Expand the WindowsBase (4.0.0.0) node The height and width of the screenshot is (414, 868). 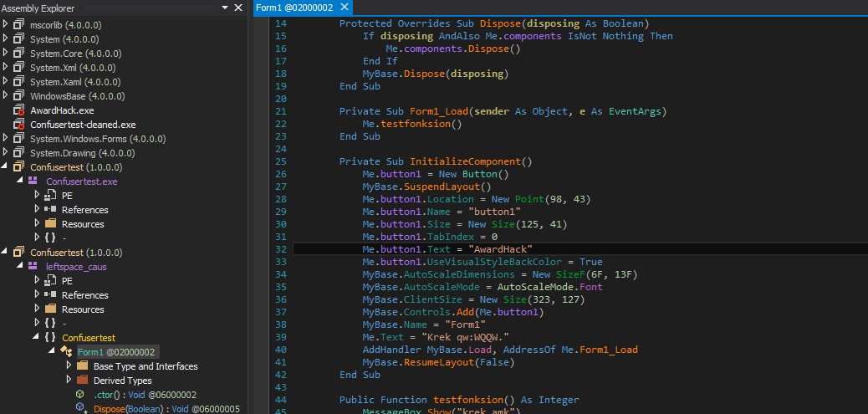(6, 96)
